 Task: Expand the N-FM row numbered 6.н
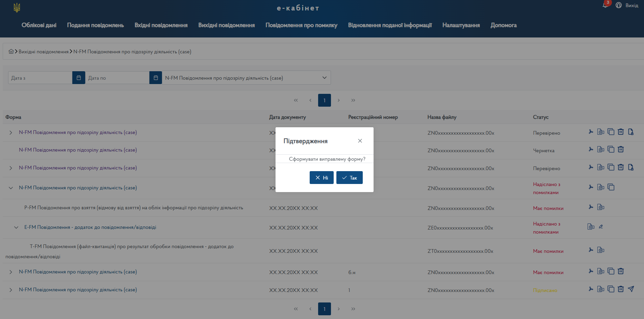click(x=11, y=272)
